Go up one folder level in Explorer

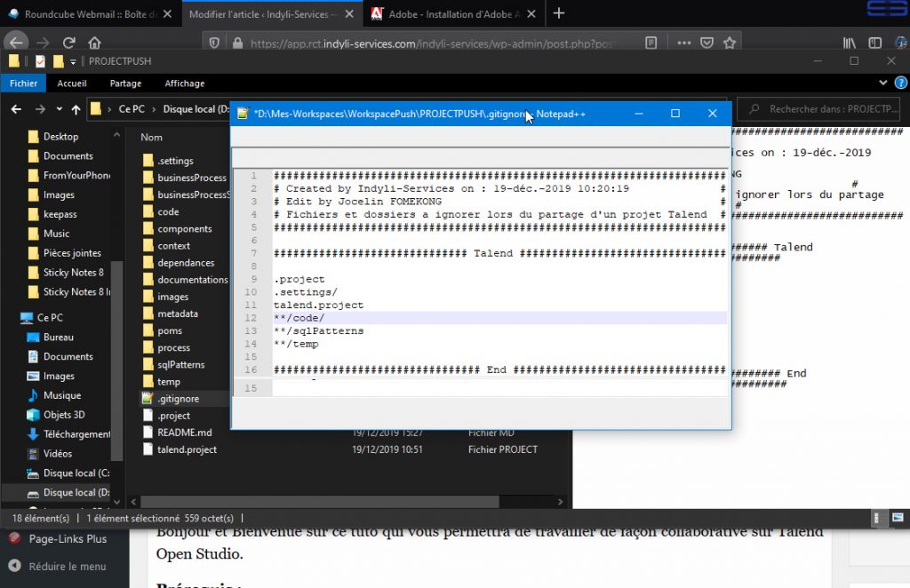[76, 109]
